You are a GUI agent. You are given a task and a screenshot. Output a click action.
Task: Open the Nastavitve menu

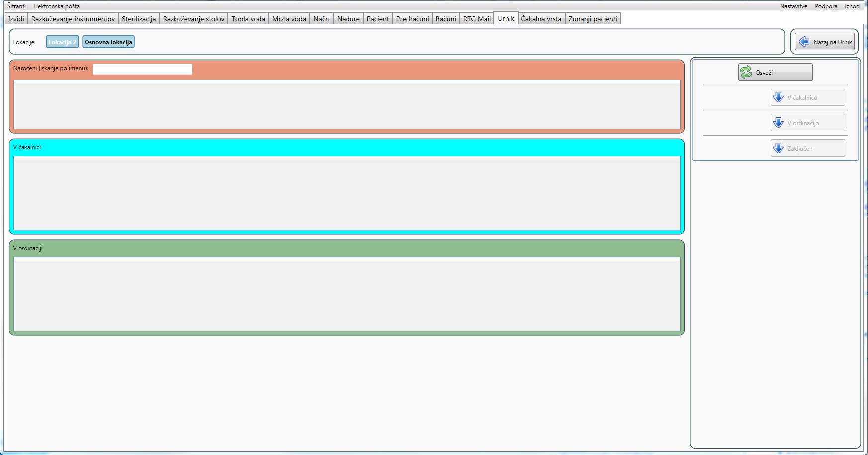pyautogui.click(x=793, y=6)
